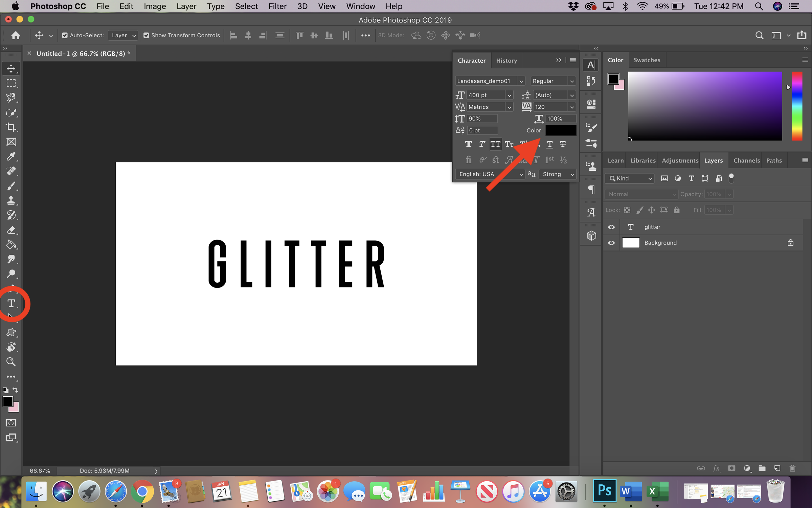Select the circled Type tool
Image resolution: width=812 pixels, height=508 pixels.
(x=11, y=303)
